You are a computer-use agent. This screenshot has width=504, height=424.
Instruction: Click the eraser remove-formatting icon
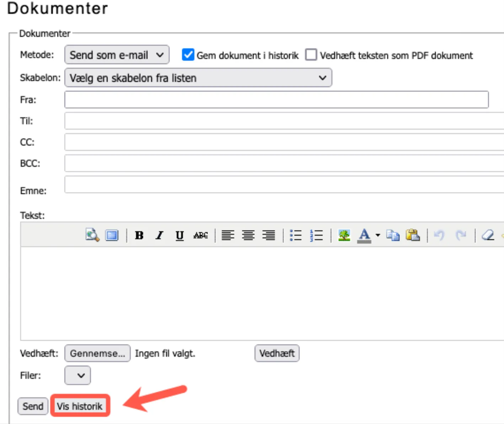click(x=488, y=235)
